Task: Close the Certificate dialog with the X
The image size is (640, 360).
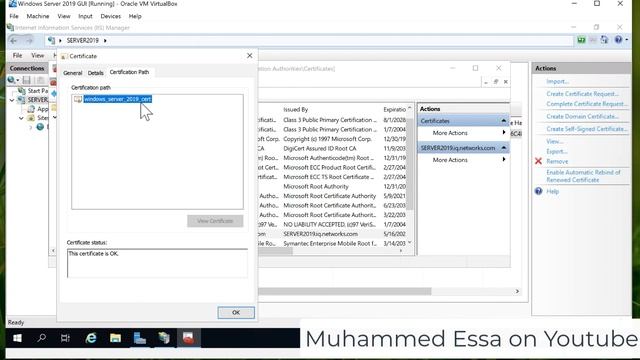Action: point(249,56)
